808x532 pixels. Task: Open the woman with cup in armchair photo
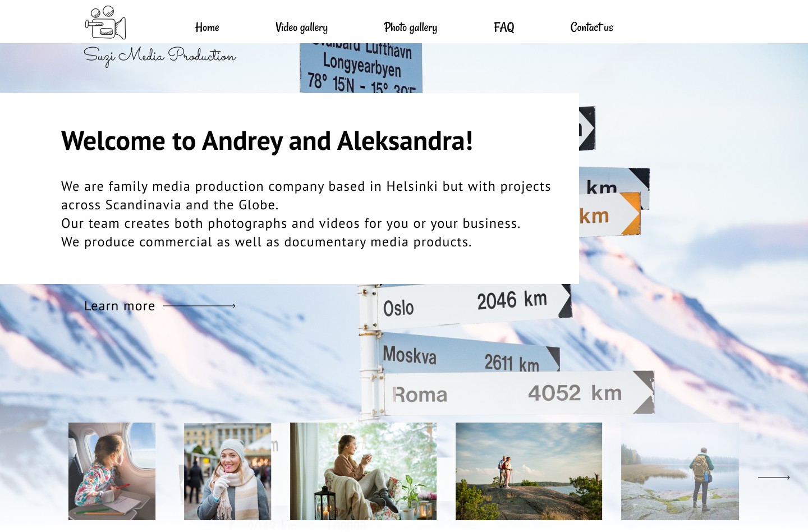(x=363, y=471)
